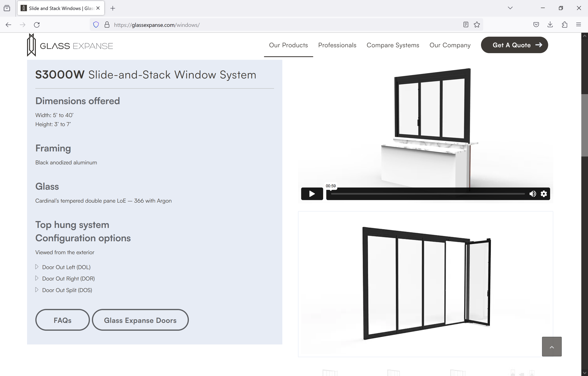This screenshot has width=588, height=376.
Task: Mute the video volume
Action: [x=532, y=194]
